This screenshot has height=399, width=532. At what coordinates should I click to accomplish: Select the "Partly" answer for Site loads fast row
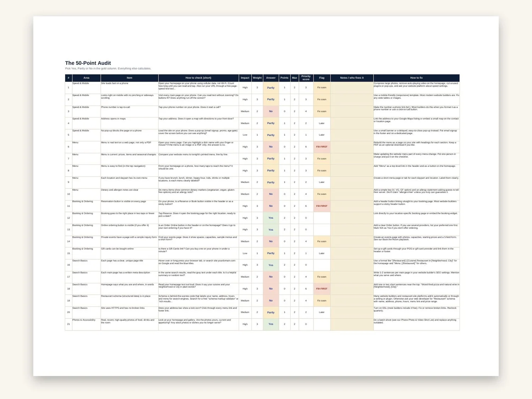[x=271, y=88]
